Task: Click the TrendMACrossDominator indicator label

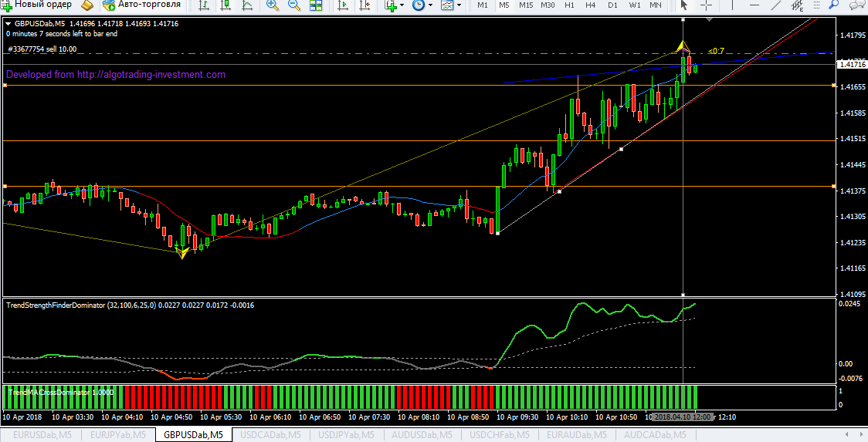Action: pyautogui.click(x=61, y=392)
